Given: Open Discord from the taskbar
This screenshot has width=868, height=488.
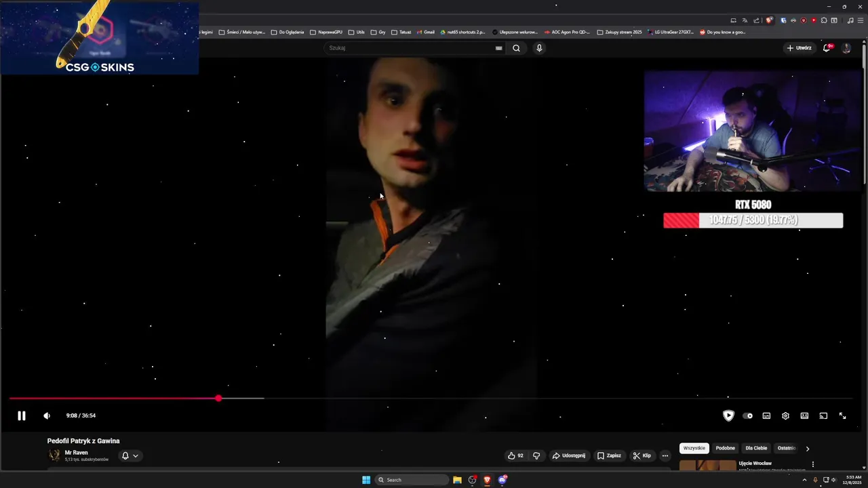Looking at the screenshot, I should (502, 480).
